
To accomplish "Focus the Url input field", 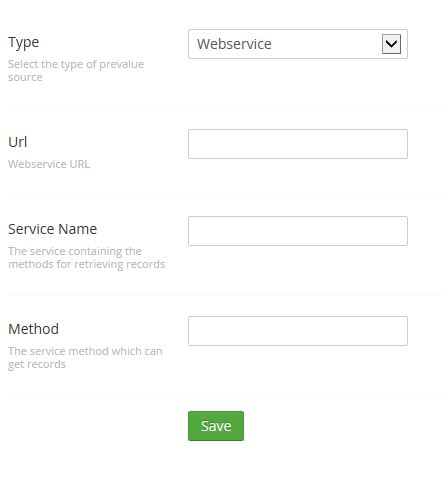I will [298, 144].
